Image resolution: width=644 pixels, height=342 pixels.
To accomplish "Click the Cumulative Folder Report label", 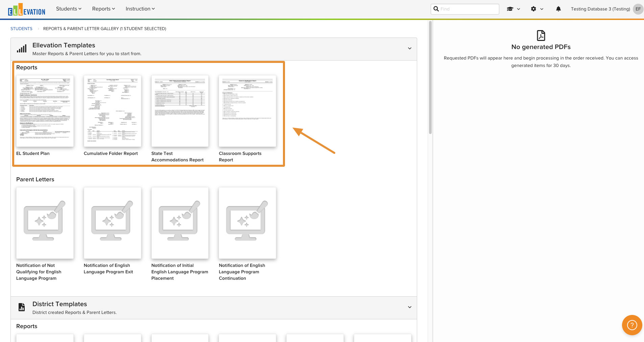I will (111, 154).
